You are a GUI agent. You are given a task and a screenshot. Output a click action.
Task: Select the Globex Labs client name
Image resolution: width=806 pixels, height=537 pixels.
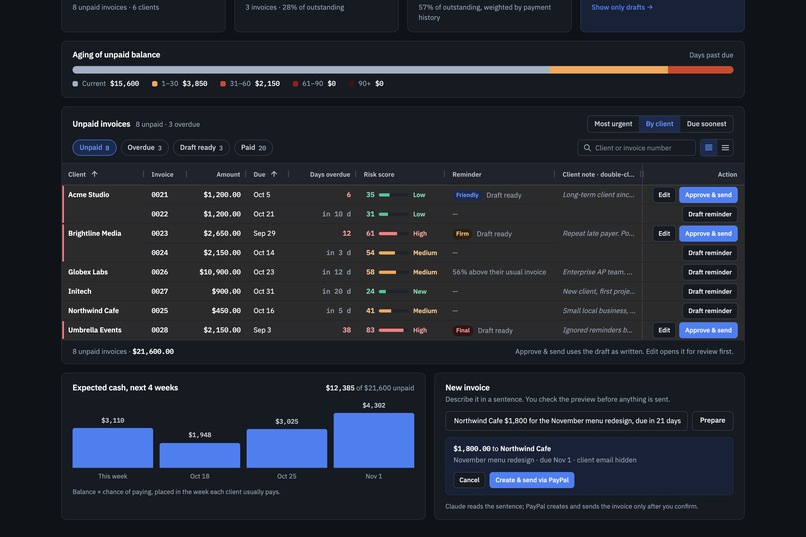click(x=88, y=272)
